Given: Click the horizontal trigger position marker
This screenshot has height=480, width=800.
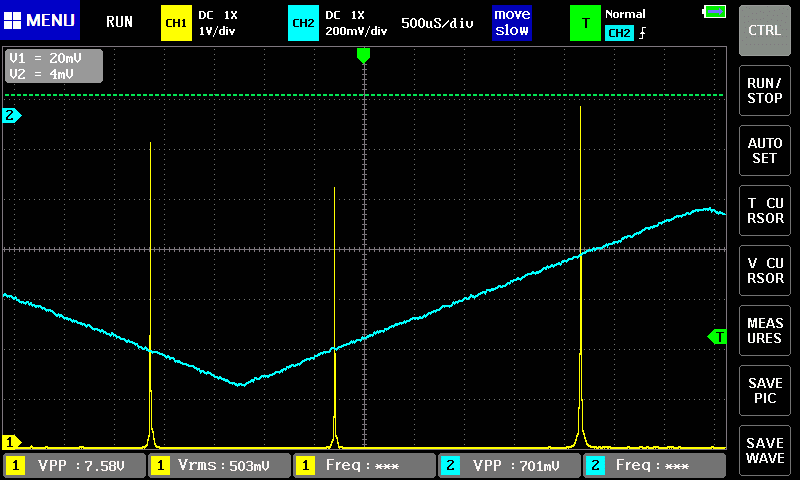Looking at the screenshot, I should pyautogui.click(x=363, y=56).
